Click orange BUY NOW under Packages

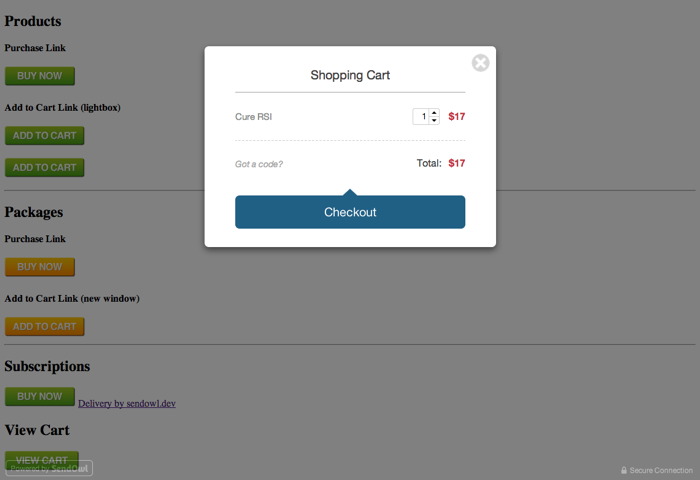40,267
